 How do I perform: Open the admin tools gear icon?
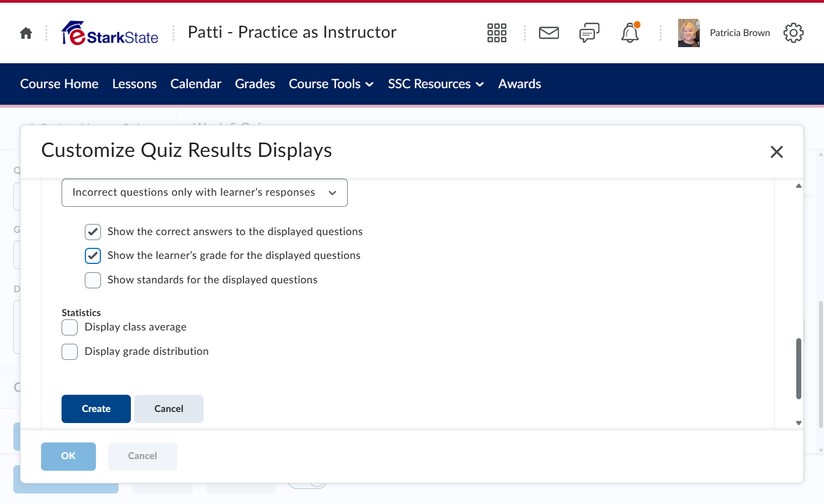pos(794,33)
